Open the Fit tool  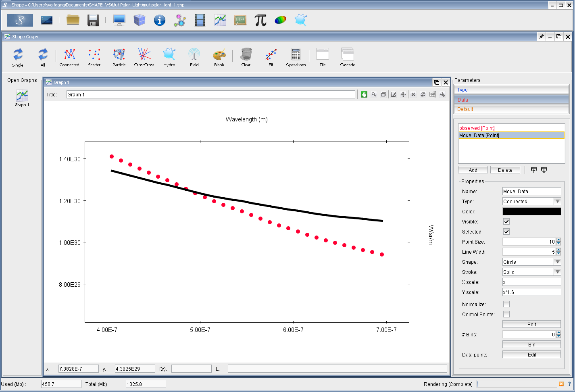(x=271, y=57)
